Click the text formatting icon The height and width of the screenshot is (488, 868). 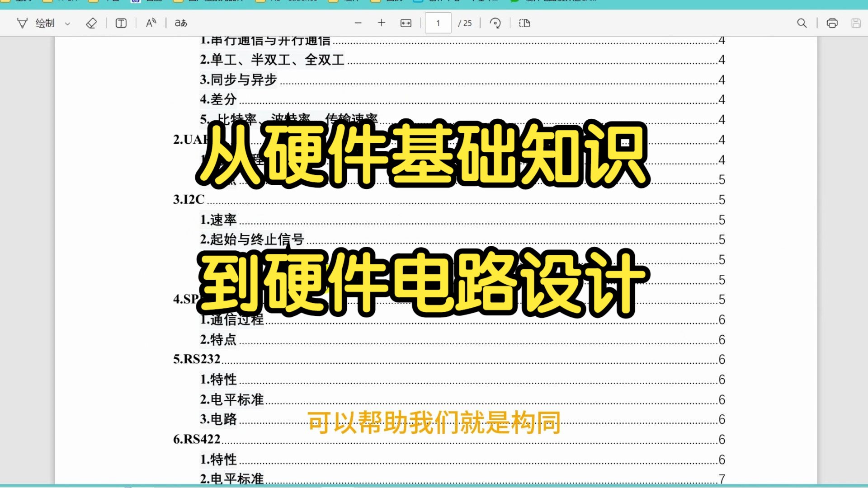tap(120, 23)
